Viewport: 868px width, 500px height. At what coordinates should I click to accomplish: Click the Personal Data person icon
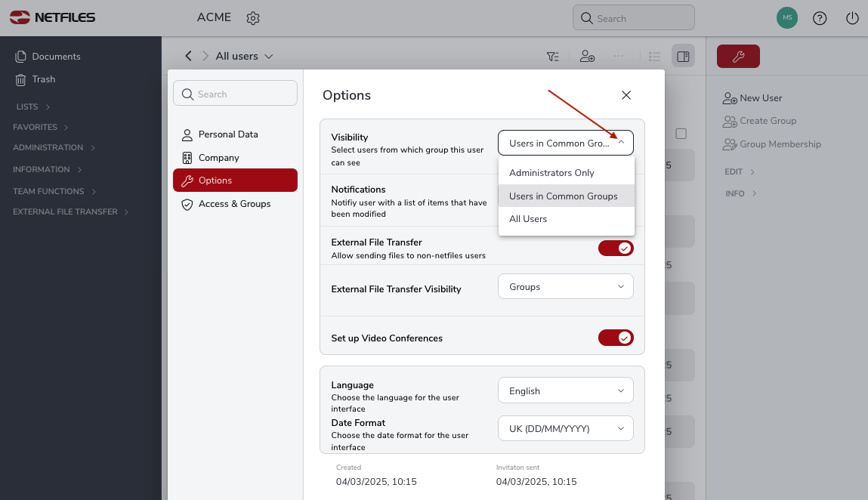[187, 134]
